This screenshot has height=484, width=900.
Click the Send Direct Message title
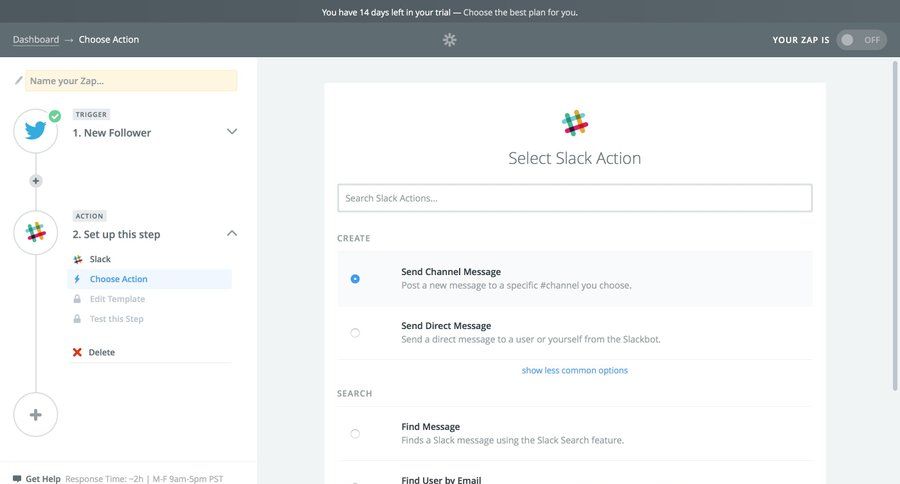tap(446, 326)
